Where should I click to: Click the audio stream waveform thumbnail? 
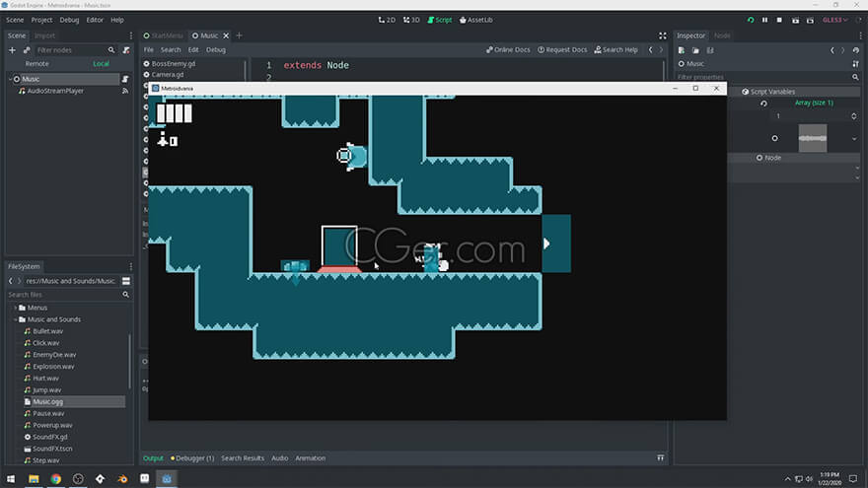coord(813,138)
